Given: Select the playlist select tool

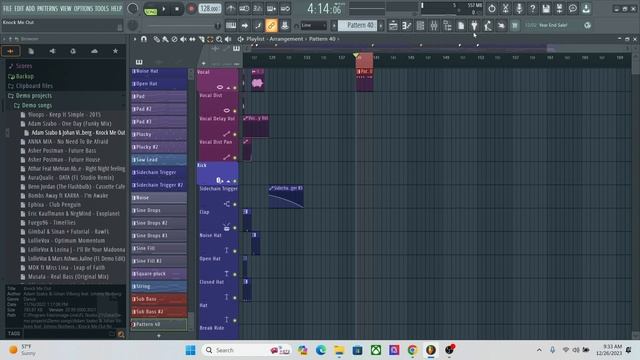Looking at the screenshot, I should [x=210, y=39].
